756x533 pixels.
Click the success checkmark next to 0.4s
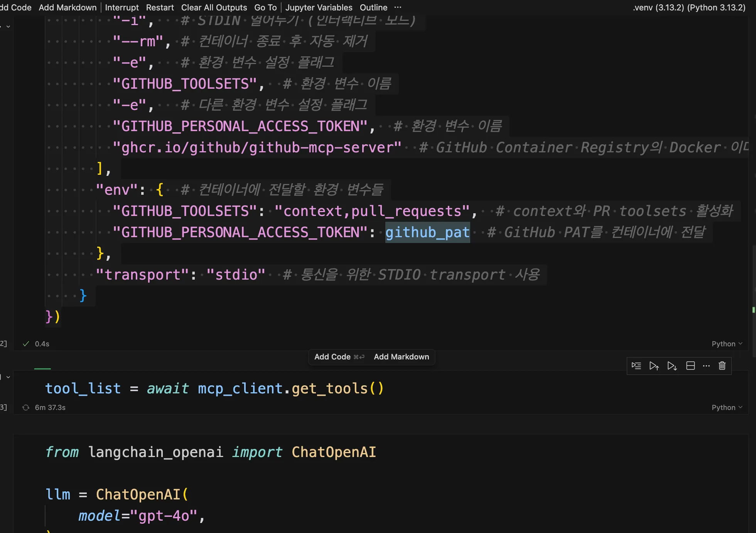pos(26,344)
